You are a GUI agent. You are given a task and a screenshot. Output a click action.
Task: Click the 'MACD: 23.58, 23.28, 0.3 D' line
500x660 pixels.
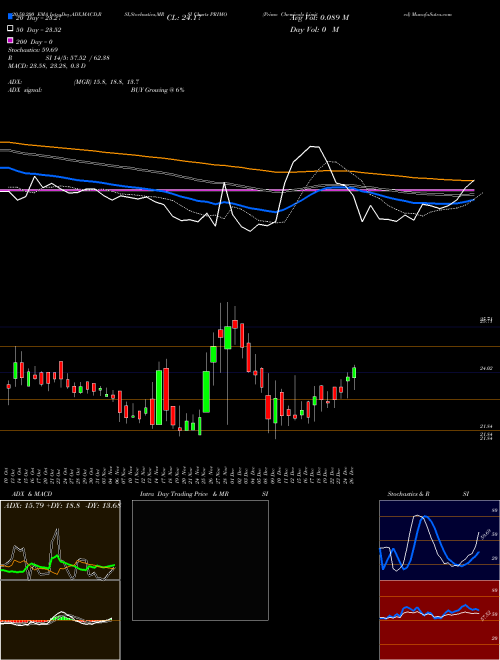47,66
